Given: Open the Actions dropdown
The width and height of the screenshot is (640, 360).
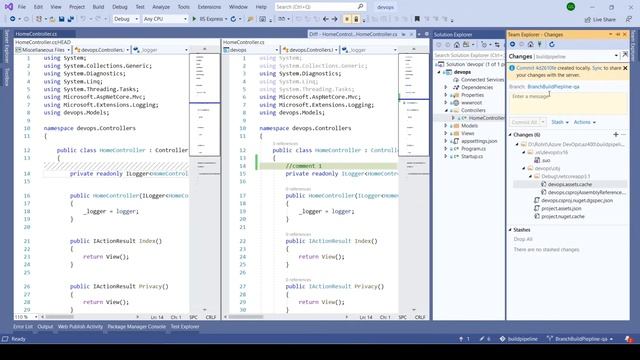Looking at the screenshot, I should pyautogui.click(x=584, y=122).
